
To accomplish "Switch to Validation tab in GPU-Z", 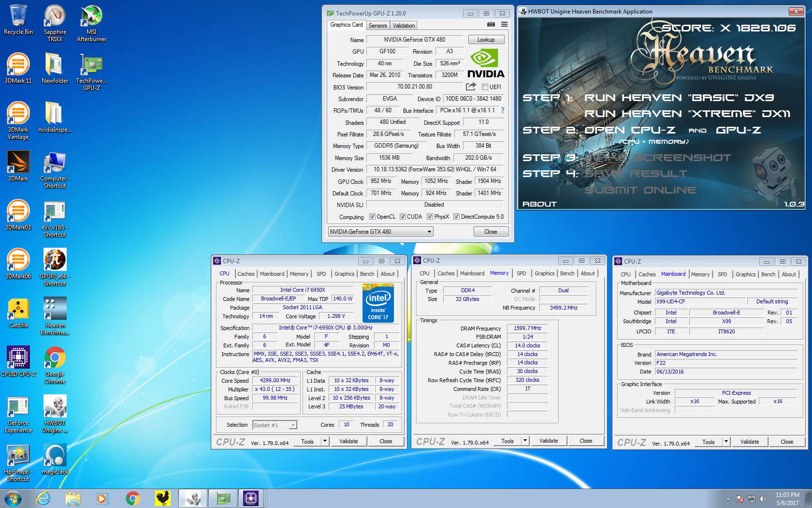I will (404, 26).
